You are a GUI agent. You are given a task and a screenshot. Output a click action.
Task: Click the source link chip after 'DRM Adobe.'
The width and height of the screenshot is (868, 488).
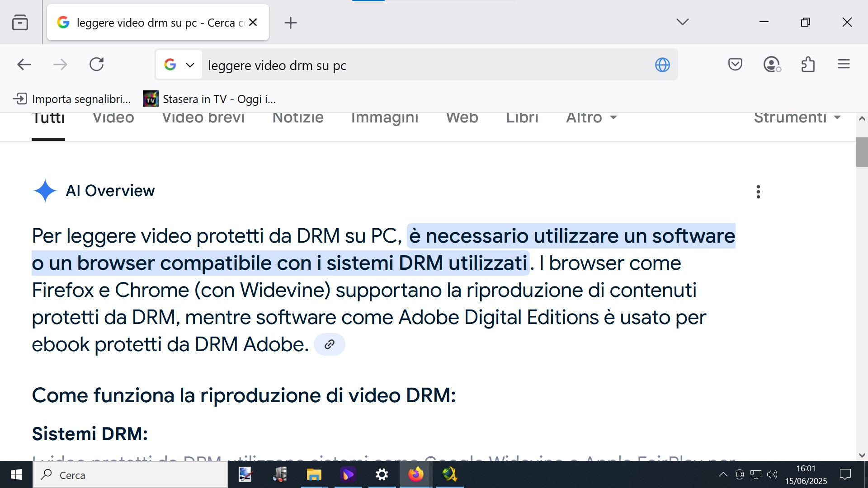330,344
